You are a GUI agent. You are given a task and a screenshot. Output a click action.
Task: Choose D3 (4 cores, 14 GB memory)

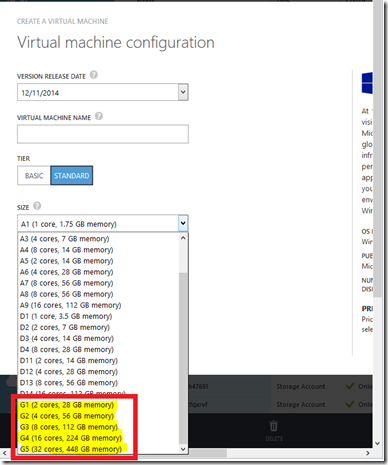98,338
